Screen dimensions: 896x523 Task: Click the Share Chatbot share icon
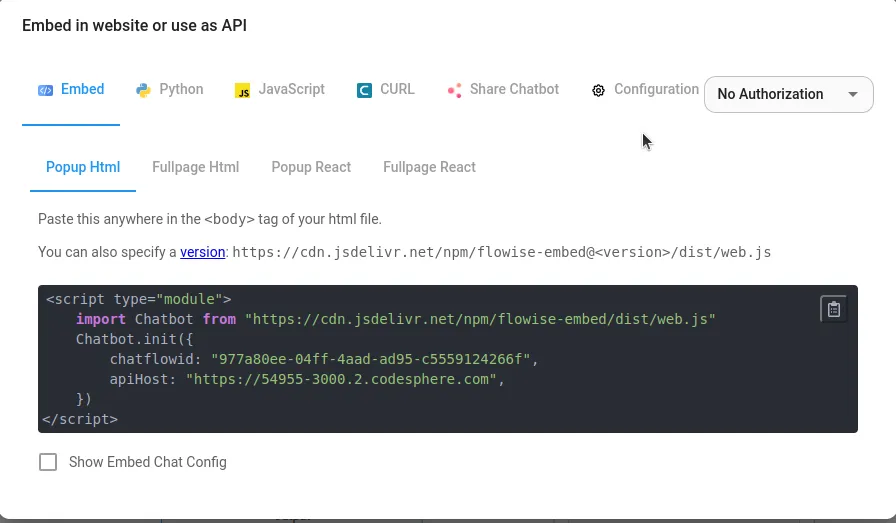(x=454, y=90)
